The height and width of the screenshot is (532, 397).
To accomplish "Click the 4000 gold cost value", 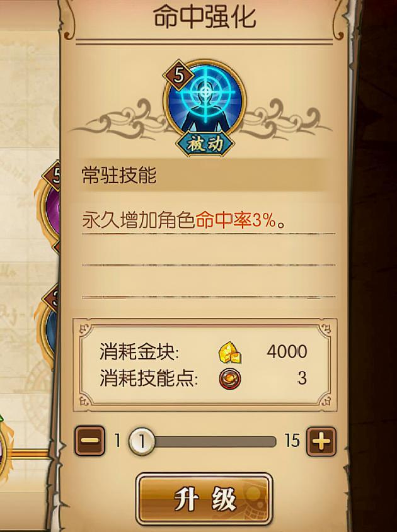I will (x=287, y=351).
